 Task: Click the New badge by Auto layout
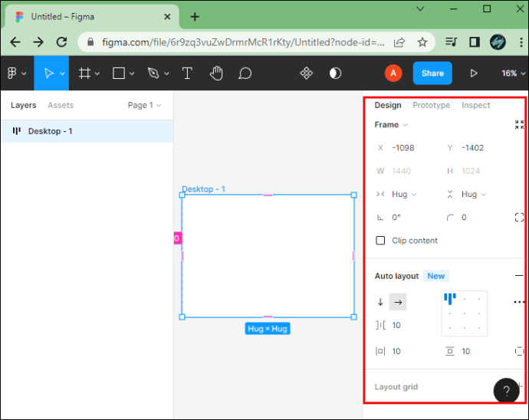pyautogui.click(x=436, y=276)
